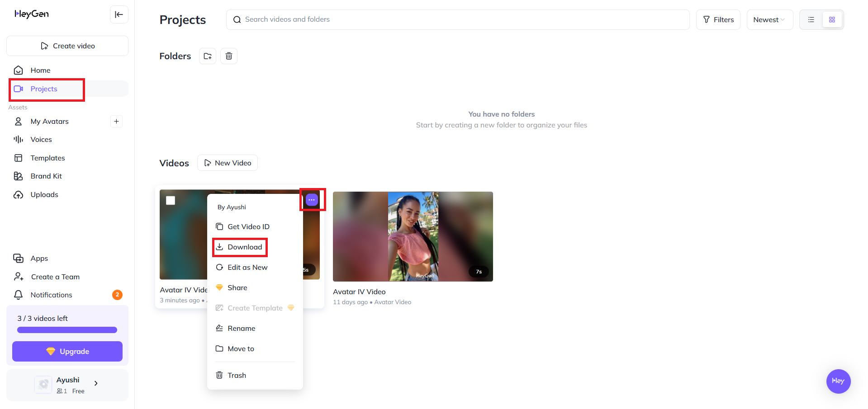The image size is (868, 409).
Task: Click the '7s' duration badge
Action: pyautogui.click(x=479, y=272)
